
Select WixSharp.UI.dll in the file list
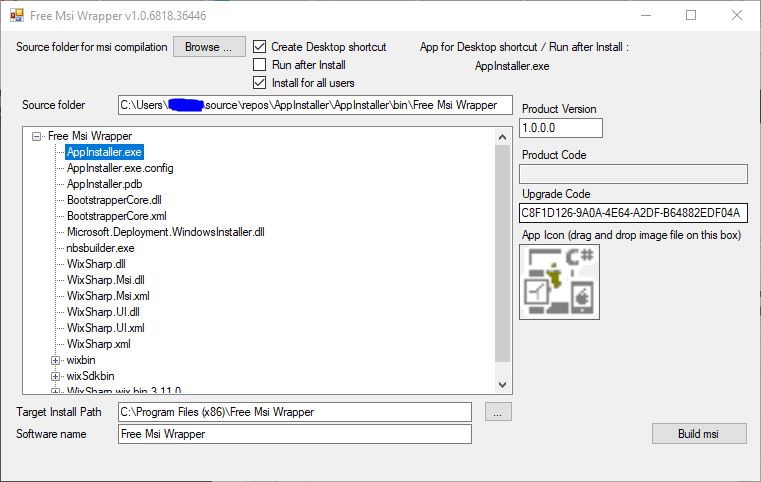[x=103, y=312]
